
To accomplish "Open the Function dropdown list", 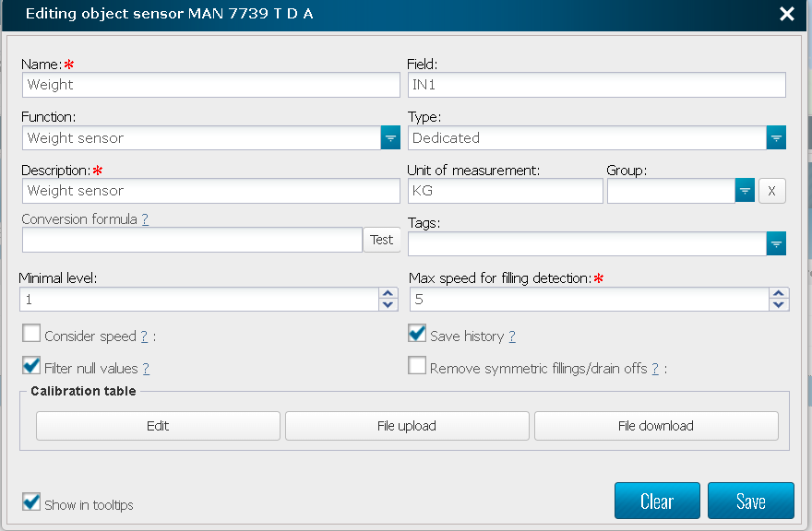I will (x=390, y=138).
